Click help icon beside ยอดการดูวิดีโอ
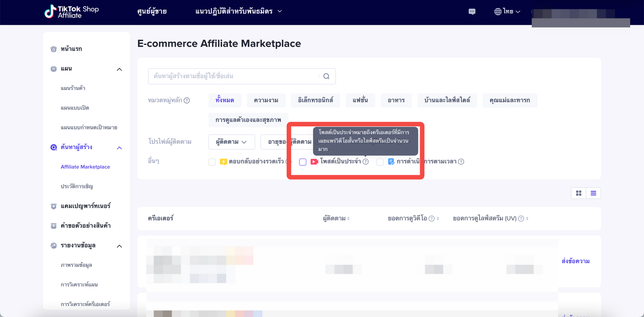The height and width of the screenshot is (317, 644). (x=431, y=219)
